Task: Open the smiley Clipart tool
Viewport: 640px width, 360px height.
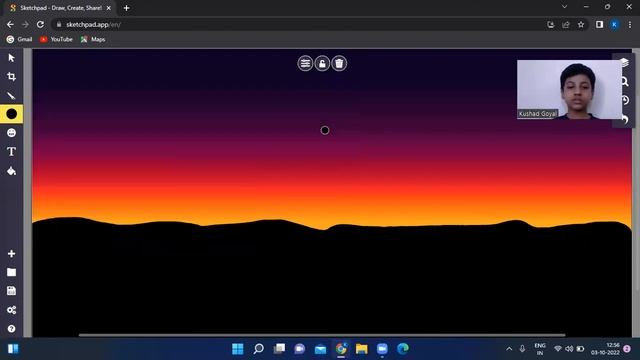Action: pos(11,133)
